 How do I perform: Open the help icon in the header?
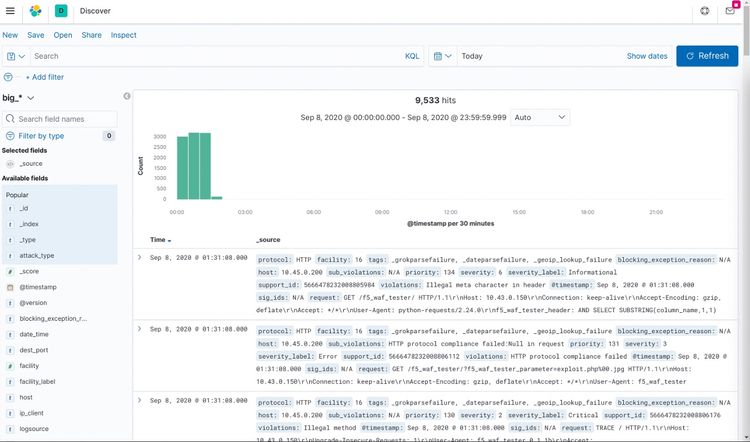(x=704, y=11)
